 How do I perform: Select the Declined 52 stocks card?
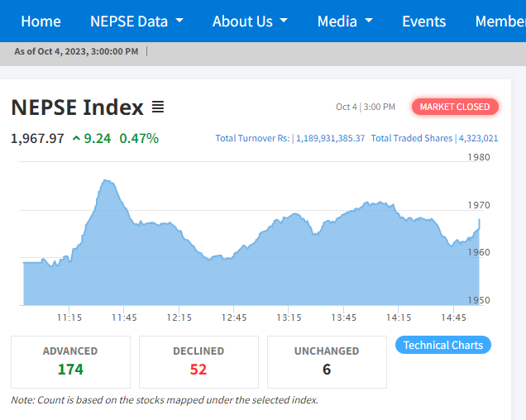(x=198, y=361)
